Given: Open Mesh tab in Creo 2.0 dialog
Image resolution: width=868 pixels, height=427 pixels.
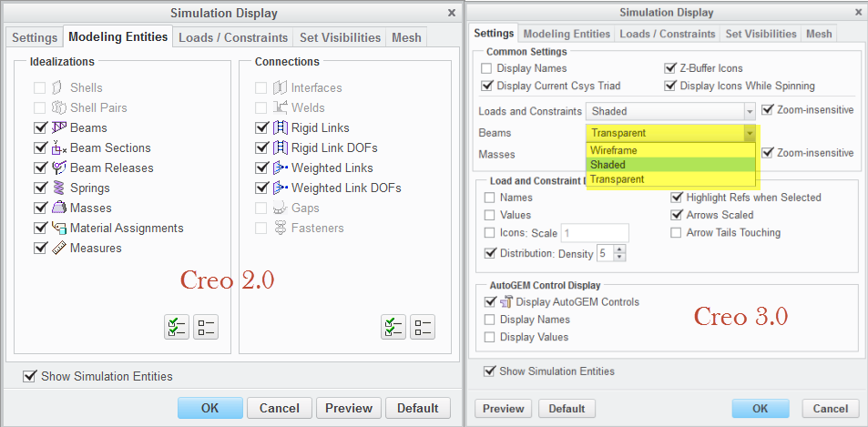Looking at the screenshot, I should (406, 37).
